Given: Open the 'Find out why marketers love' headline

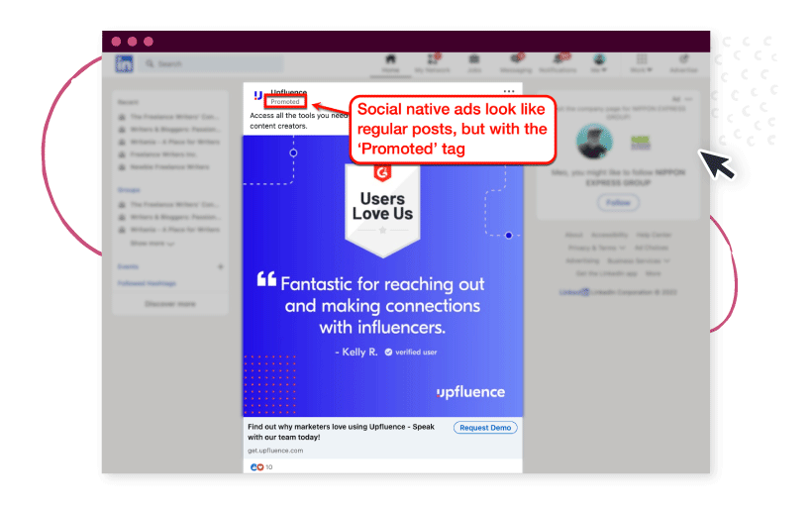Looking at the screenshot, I should click(341, 432).
